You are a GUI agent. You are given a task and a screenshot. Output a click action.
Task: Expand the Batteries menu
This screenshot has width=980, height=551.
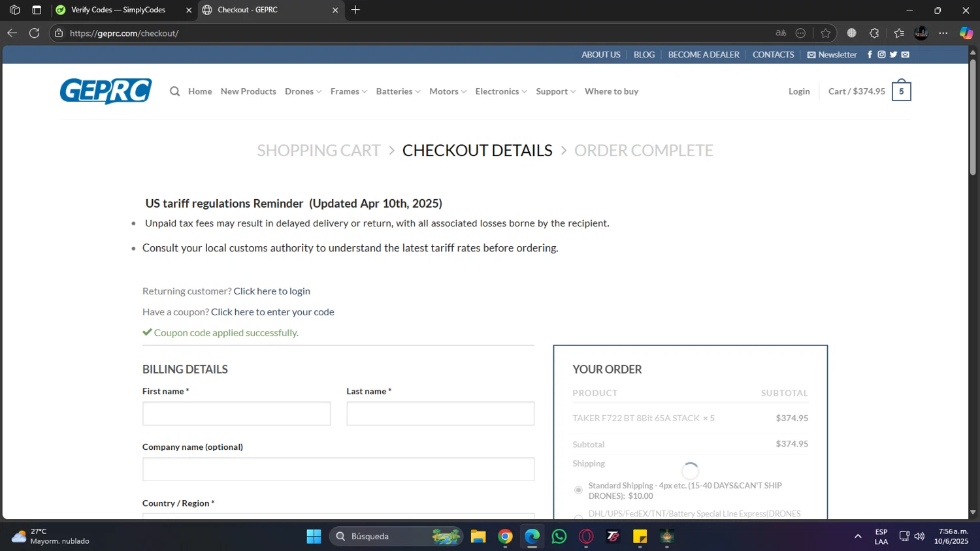click(x=399, y=91)
